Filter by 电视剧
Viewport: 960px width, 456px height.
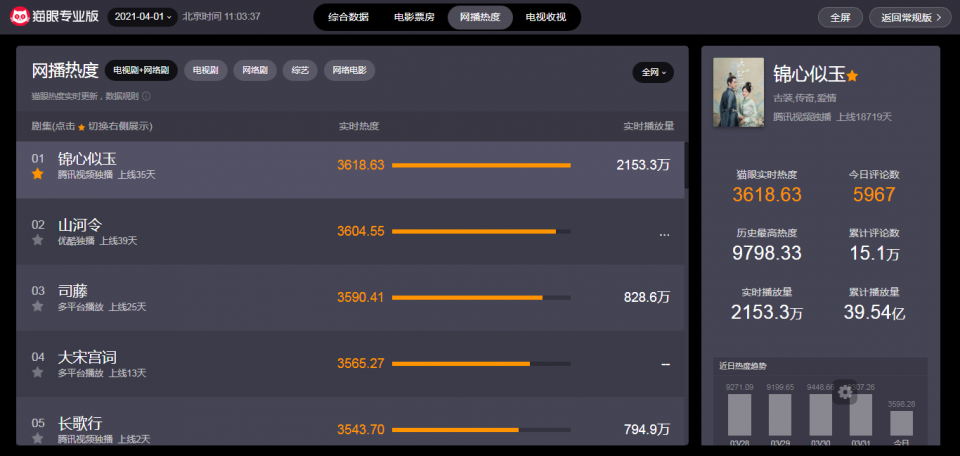click(206, 70)
